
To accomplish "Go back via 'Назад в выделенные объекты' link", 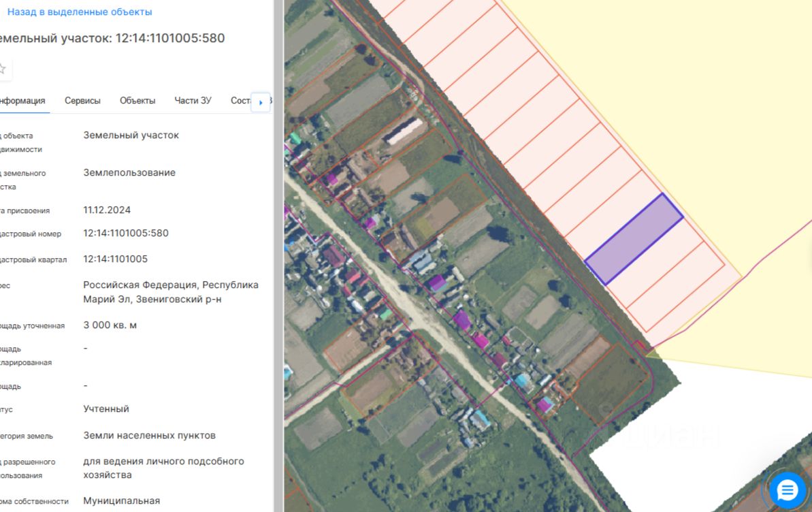I will pyautogui.click(x=79, y=12).
